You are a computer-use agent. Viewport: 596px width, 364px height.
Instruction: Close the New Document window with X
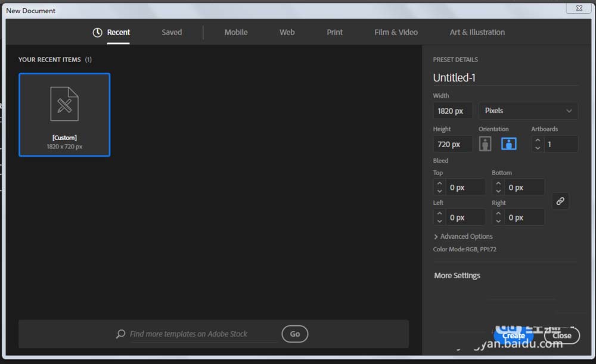(579, 8)
